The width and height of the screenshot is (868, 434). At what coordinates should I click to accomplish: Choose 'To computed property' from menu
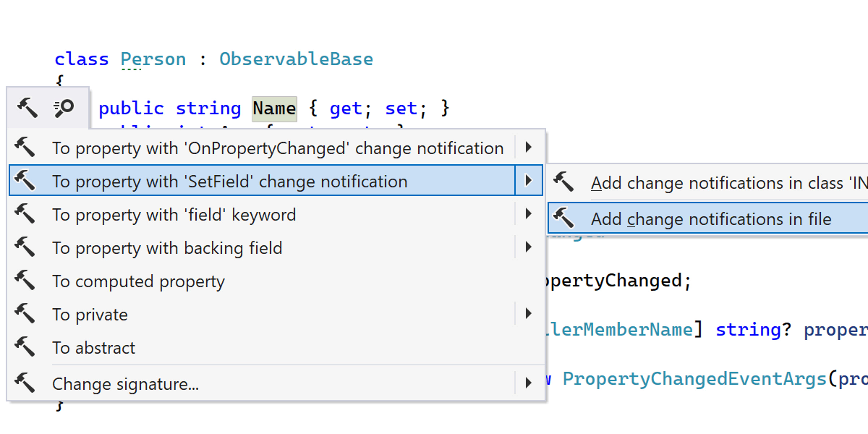click(138, 281)
